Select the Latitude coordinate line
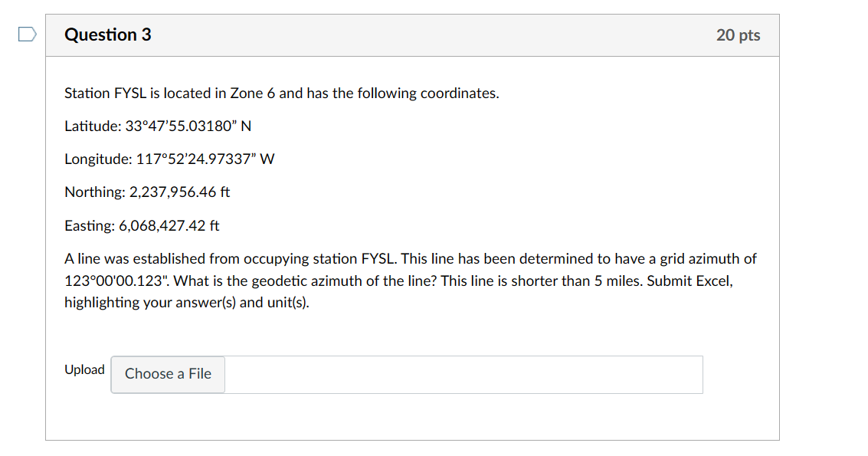 click(x=157, y=126)
